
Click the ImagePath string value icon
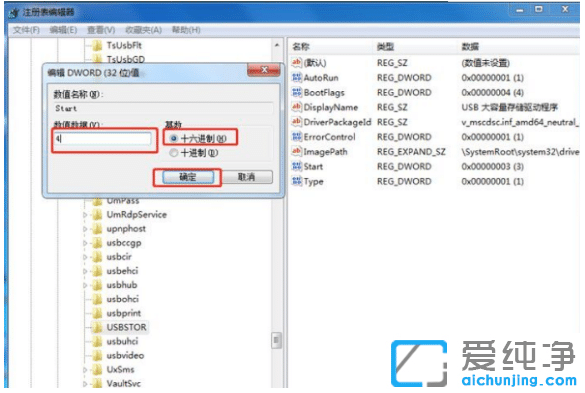pyautogui.click(x=297, y=152)
